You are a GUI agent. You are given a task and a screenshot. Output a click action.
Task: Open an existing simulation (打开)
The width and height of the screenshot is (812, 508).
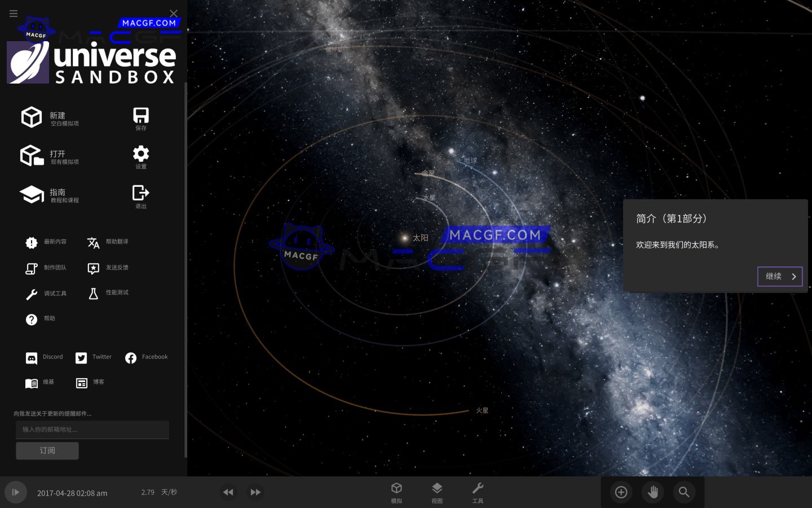(x=32, y=155)
